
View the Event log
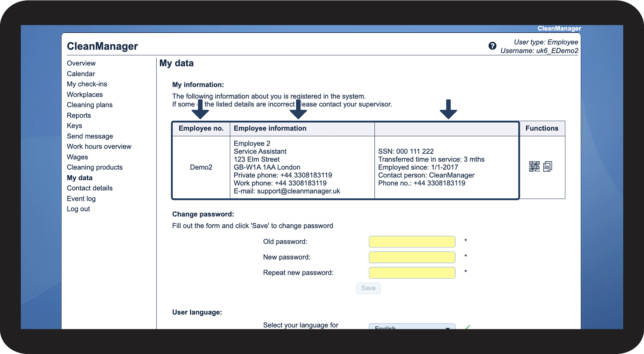tap(81, 199)
